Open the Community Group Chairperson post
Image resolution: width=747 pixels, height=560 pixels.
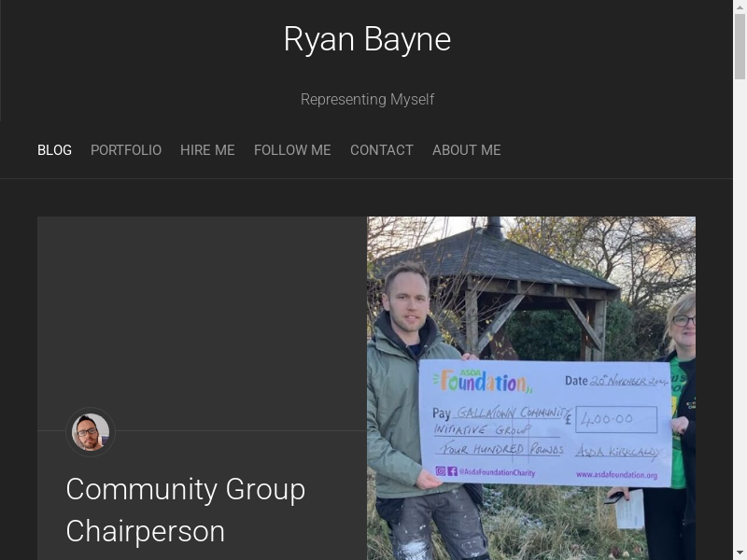(186, 510)
